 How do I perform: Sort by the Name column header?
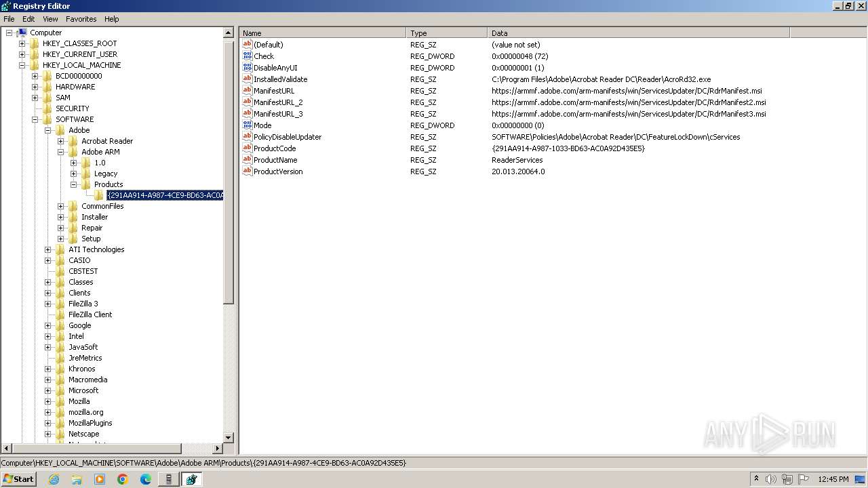point(323,33)
